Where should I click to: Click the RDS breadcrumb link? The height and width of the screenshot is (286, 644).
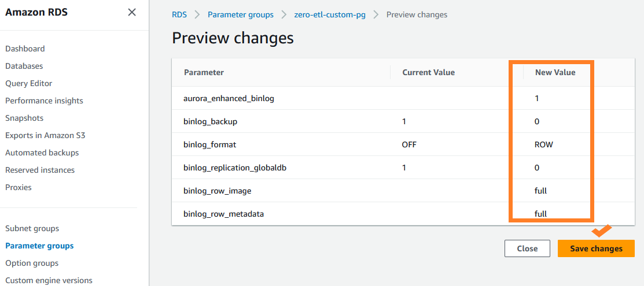[179, 14]
